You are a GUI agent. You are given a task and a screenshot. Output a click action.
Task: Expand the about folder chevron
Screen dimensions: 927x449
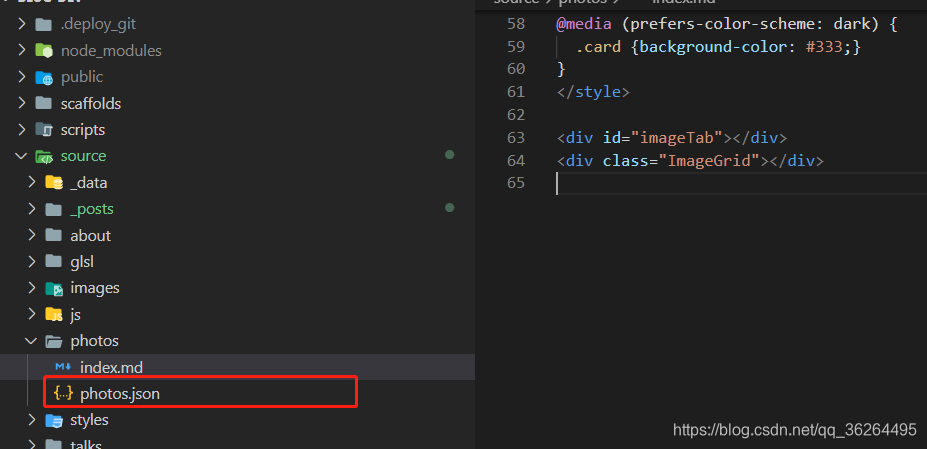pyautogui.click(x=32, y=235)
